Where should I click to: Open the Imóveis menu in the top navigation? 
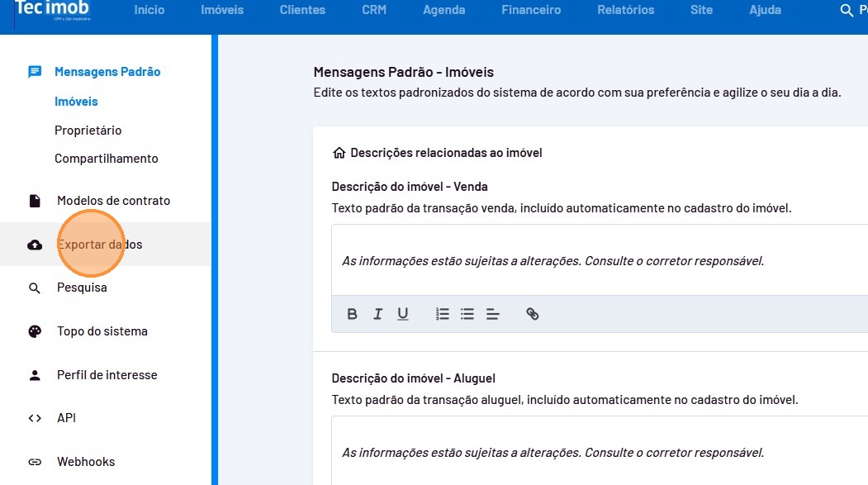[221, 11]
